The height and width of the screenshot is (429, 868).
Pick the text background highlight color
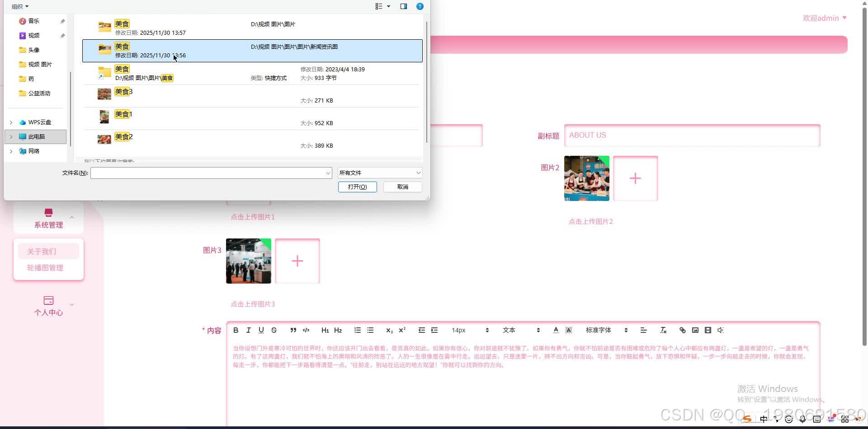coord(569,330)
